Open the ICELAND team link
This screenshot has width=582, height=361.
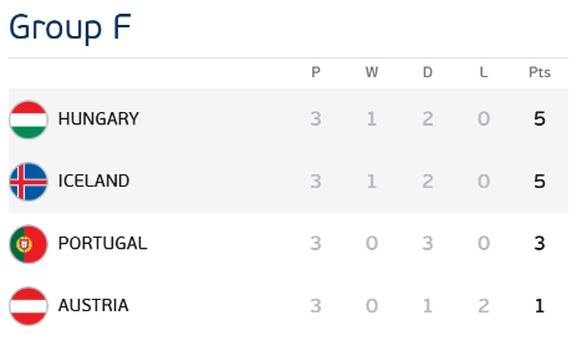tap(94, 181)
